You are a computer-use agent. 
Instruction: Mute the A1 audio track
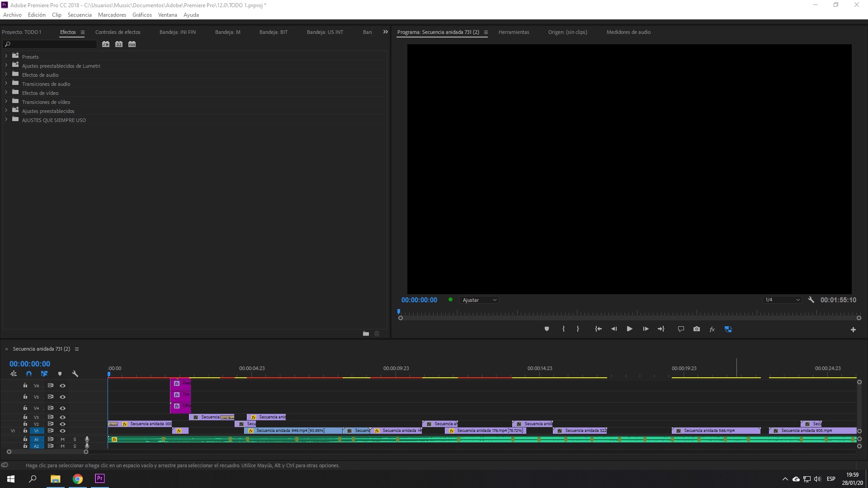tap(63, 439)
